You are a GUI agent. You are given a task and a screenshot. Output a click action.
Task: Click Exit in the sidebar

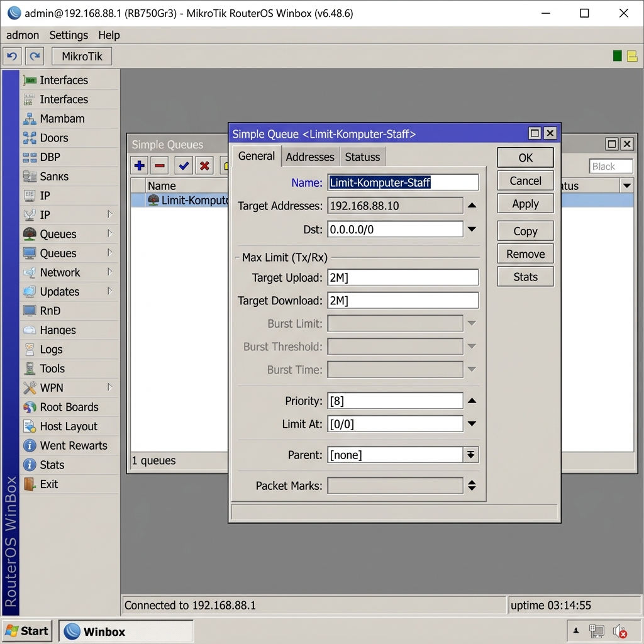pos(69,484)
